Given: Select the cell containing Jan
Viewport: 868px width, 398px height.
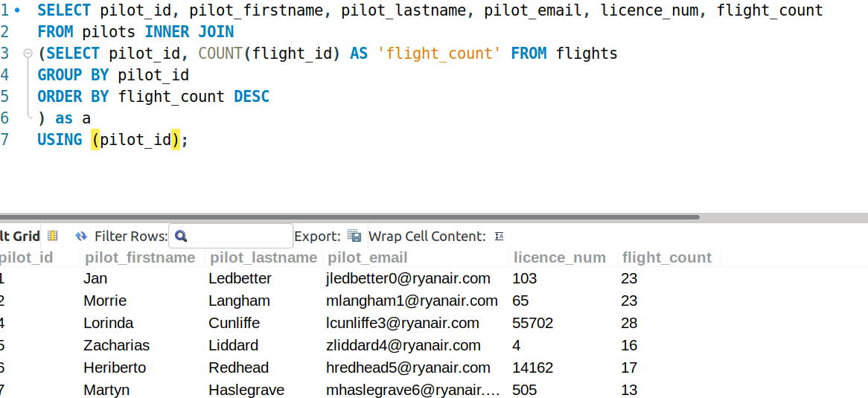Looking at the screenshot, I should click(x=95, y=278).
